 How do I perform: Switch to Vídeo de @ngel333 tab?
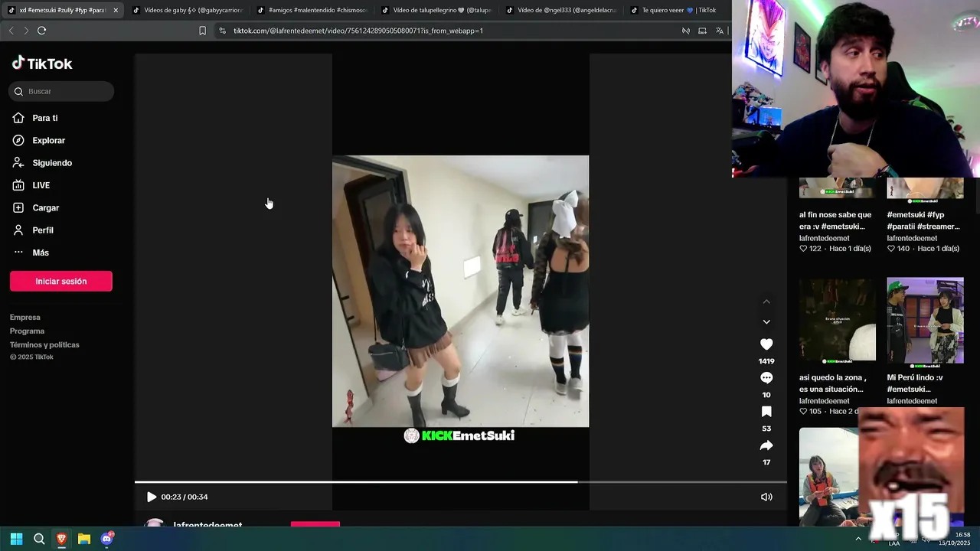pyautogui.click(x=561, y=10)
